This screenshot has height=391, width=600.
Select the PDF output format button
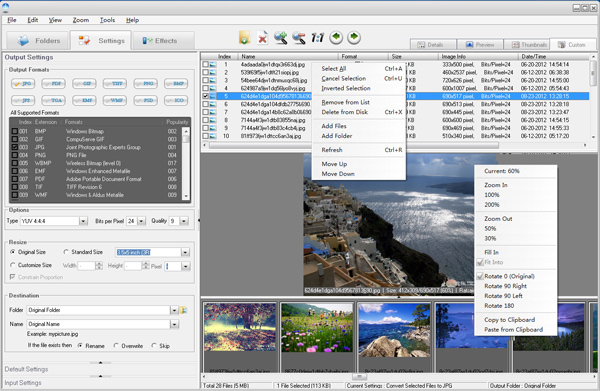coord(54,83)
